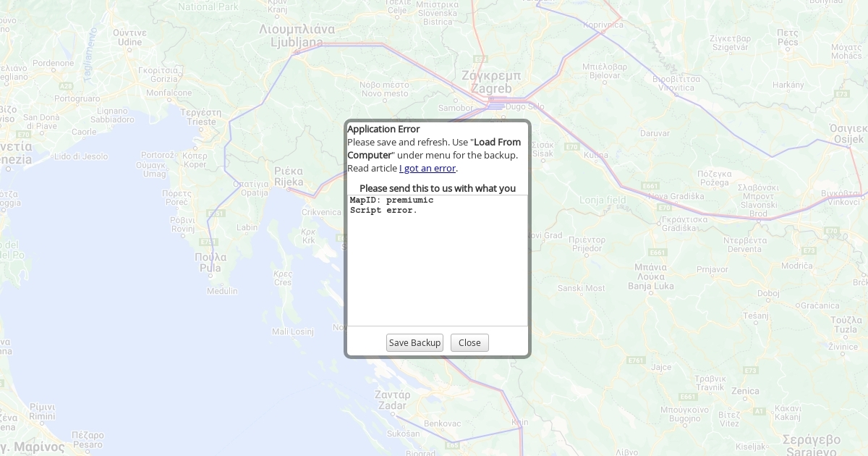Click the Pécs city label on map
Image resolution: width=868 pixels, height=456 pixels.
[x=788, y=38]
